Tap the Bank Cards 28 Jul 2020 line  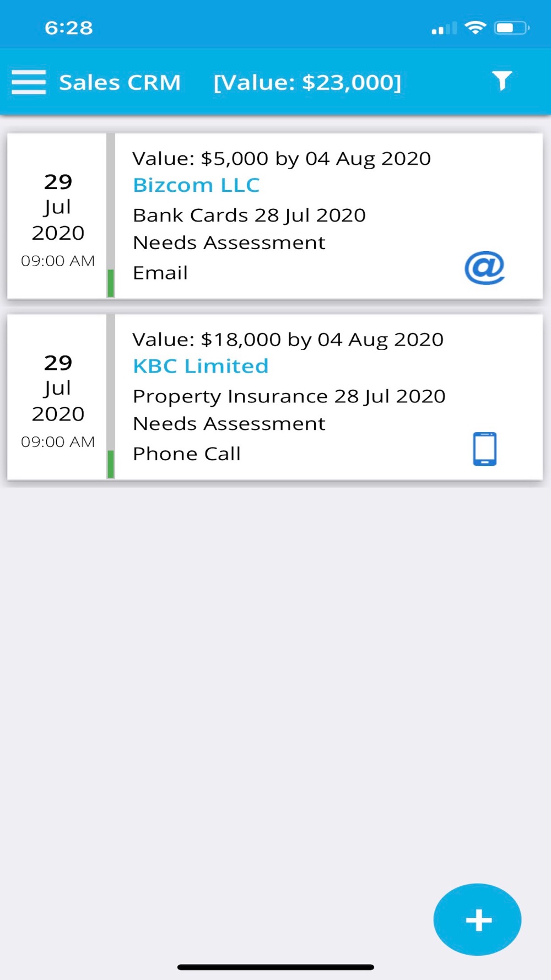pos(249,215)
